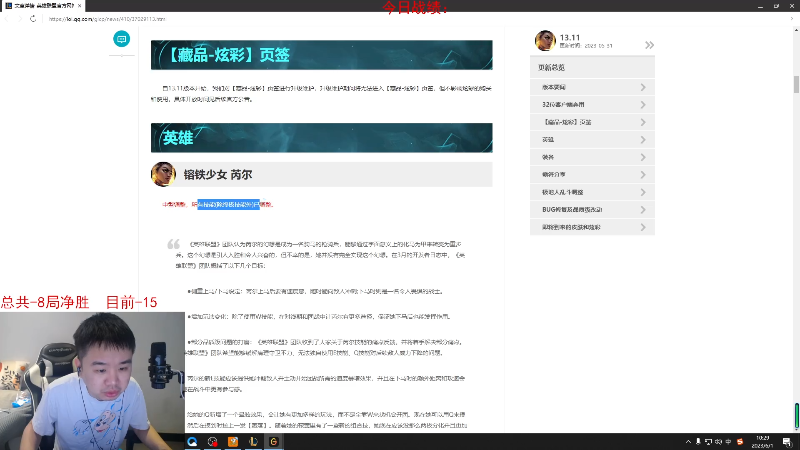The height and width of the screenshot is (450, 800).
Task: Click Rell's portrait beside 镕铁少女 芮尔
Action: click(163, 174)
